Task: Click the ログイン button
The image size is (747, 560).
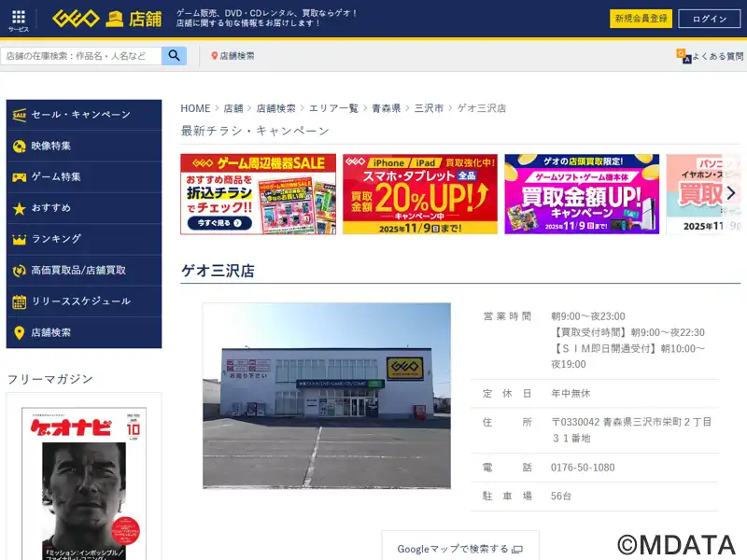Action: pyautogui.click(x=710, y=19)
